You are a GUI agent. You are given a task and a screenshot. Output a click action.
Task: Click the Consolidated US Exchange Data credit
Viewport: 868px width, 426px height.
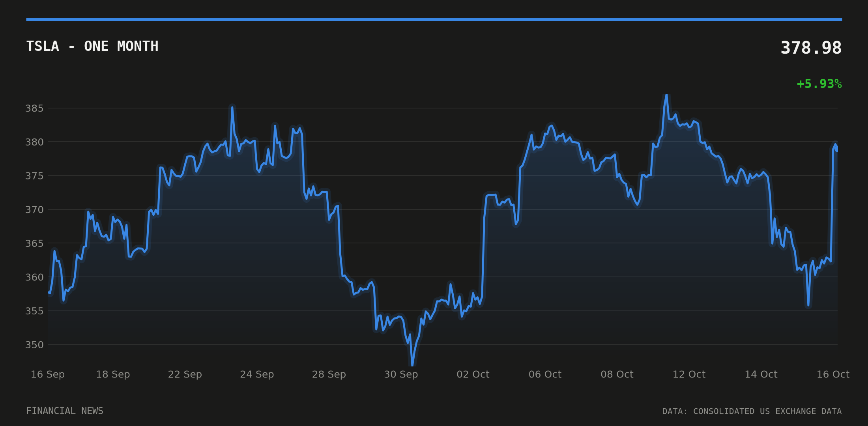752,411
